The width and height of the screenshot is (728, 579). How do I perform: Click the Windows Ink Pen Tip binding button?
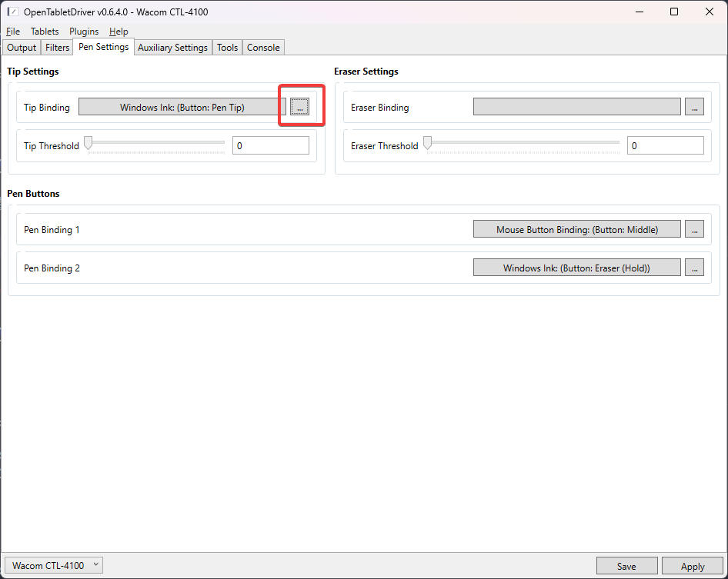(182, 107)
